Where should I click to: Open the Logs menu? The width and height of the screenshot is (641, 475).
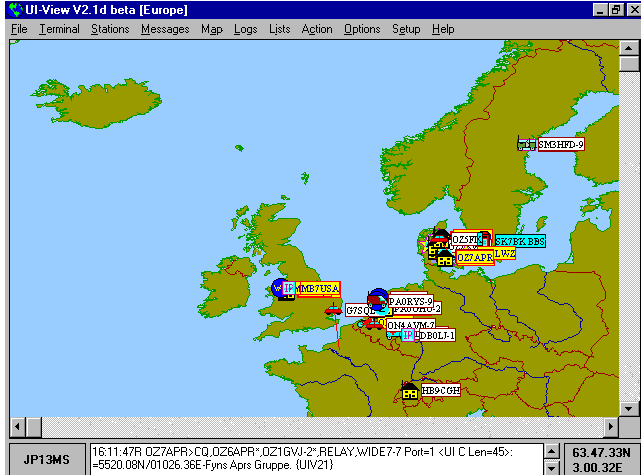click(x=245, y=29)
